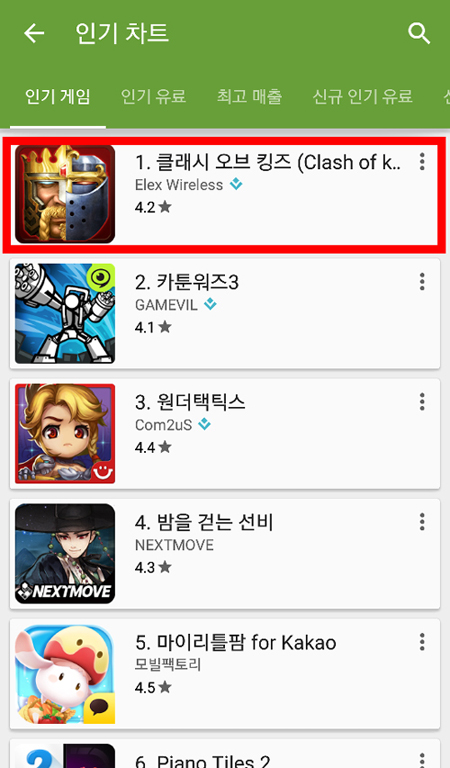Select the 인기 게임 tab
The width and height of the screenshot is (450, 768).
[x=58, y=96]
